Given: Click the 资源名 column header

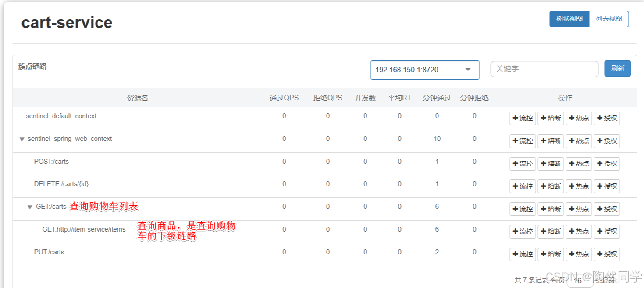Looking at the screenshot, I should pyautogui.click(x=138, y=98).
